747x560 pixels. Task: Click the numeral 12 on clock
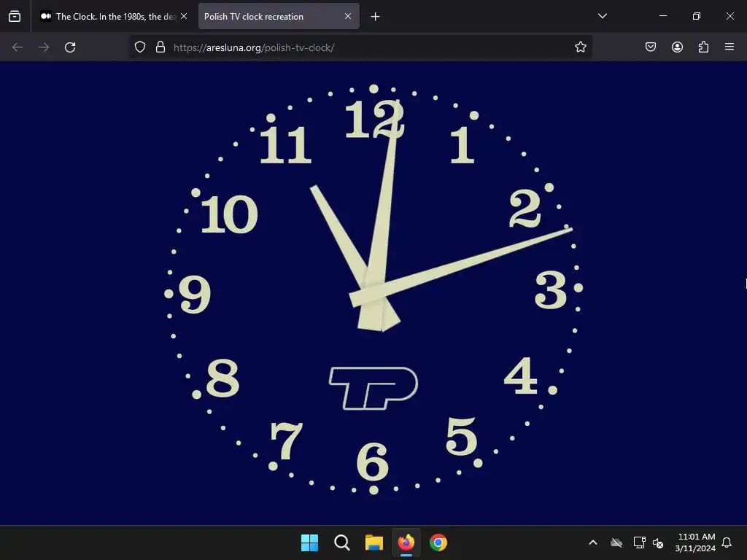[374, 119]
